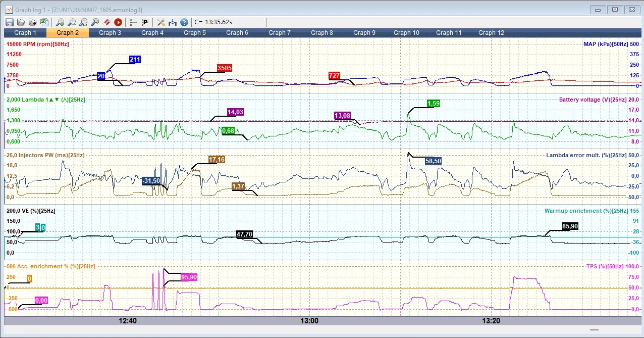644x338 pixels.
Task: Click the Save log icon
Action: [9, 22]
